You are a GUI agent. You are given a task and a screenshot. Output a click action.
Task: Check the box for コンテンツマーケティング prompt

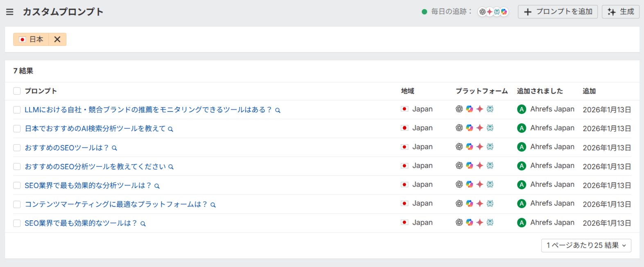click(17, 204)
